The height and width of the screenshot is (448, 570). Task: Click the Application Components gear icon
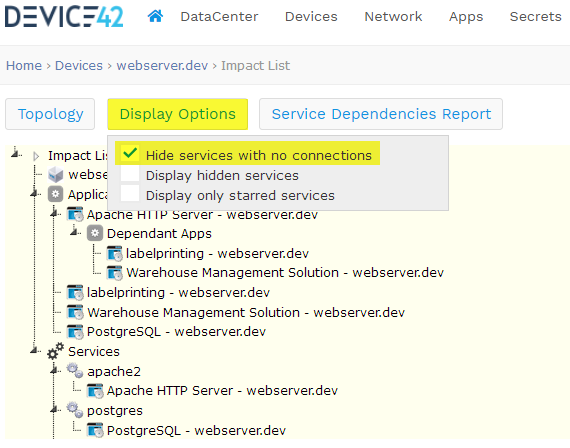coord(56,194)
